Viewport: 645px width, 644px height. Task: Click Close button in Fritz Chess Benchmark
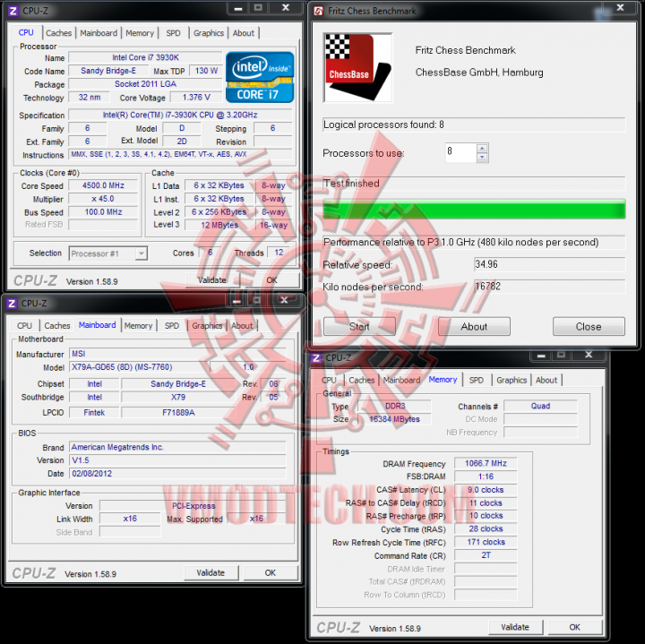click(x=589, y=327)
